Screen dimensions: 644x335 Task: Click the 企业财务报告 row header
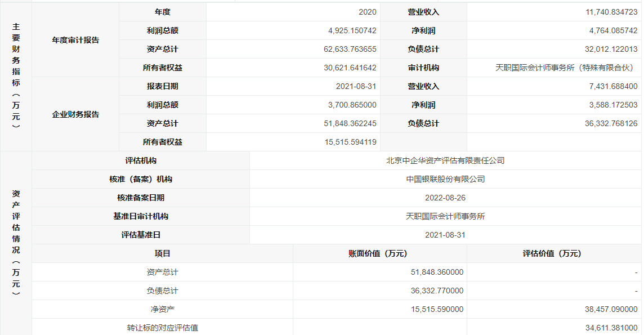tap(75, 114)
